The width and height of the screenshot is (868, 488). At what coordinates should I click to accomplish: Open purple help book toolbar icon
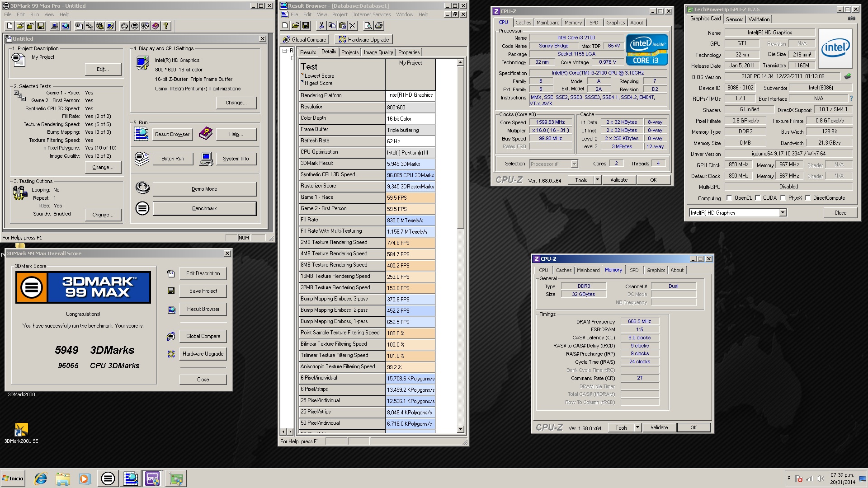[x=156, y=26]
